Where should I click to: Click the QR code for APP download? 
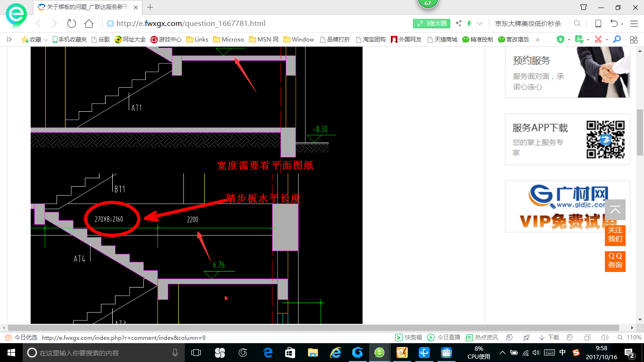point(605,140)
